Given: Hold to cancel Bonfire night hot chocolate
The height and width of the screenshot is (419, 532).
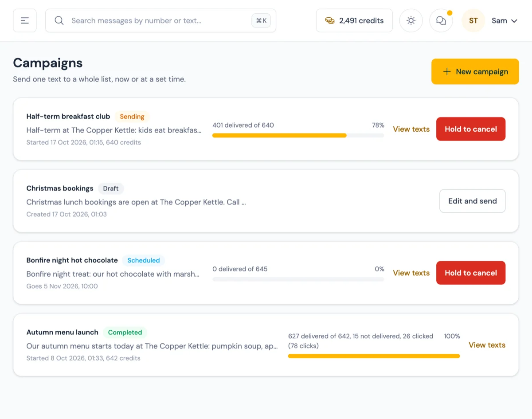Looking at the screenshot, I should pyautogui.click(x=471, y=273).
